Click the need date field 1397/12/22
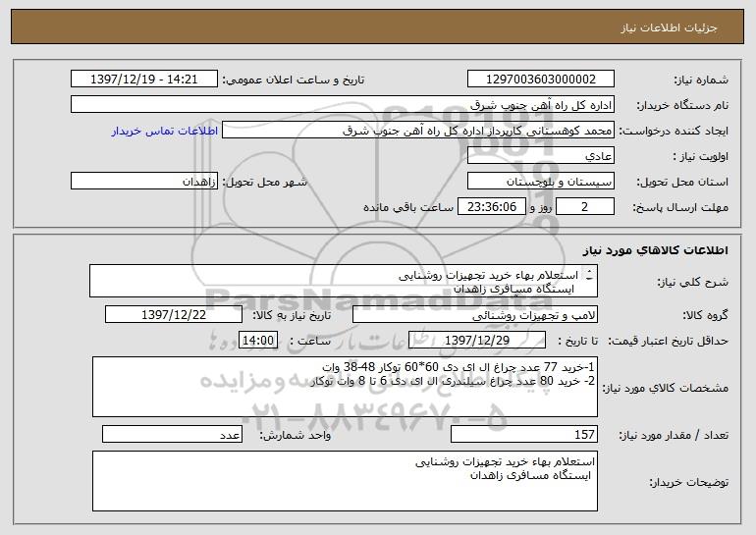The width and height of the screenshot is (756, 535). (x=174, y=315)
